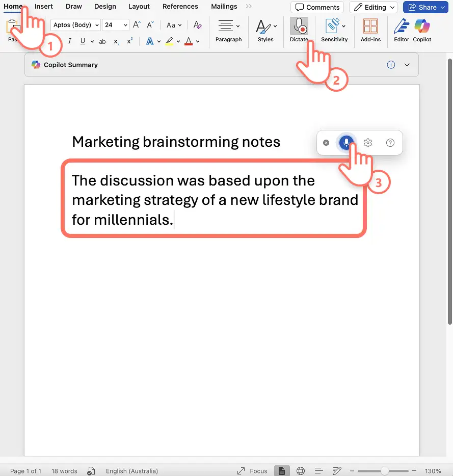Viewport: 453px width, 476px height.
Task: Switch to Web Layout view globe icon
Action: tap(301, 471)
